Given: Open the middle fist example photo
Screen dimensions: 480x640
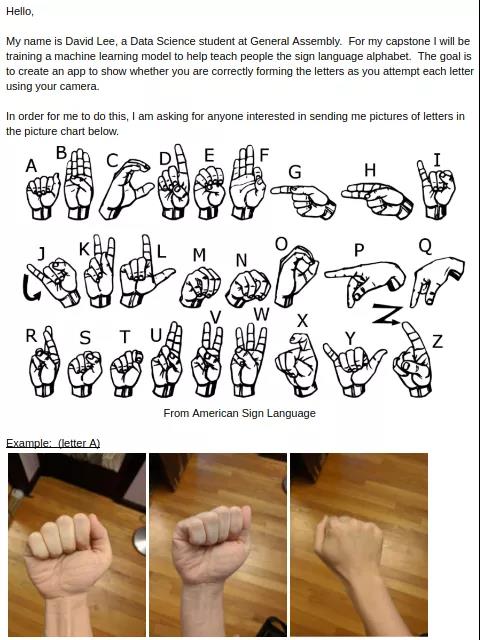Looking at the screenshot, I should click(218, 544).
